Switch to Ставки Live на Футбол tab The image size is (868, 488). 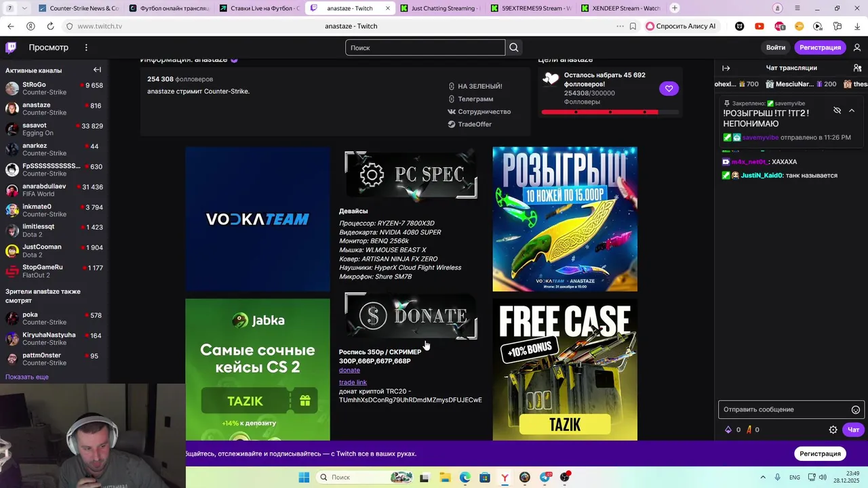[x=260, y=8]
